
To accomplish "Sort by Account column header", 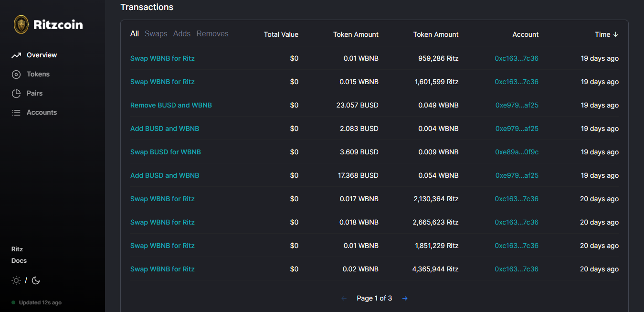I will pos(525,34).
